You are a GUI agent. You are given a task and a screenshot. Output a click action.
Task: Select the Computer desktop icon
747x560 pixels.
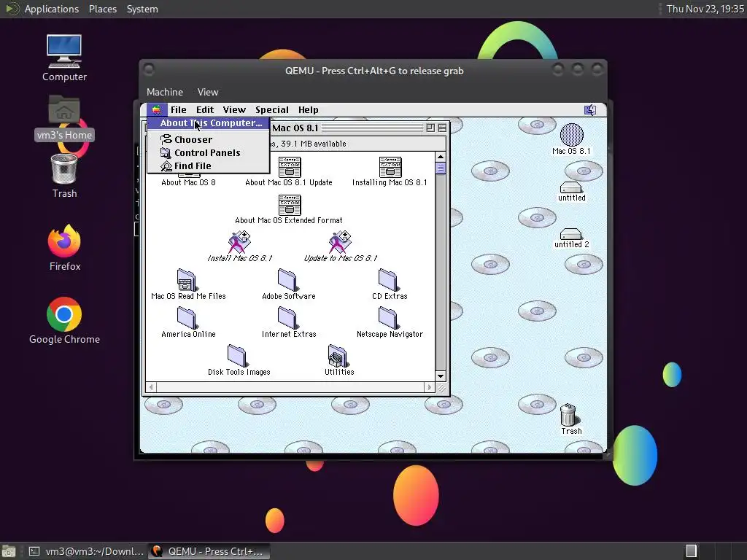point(64,58)
